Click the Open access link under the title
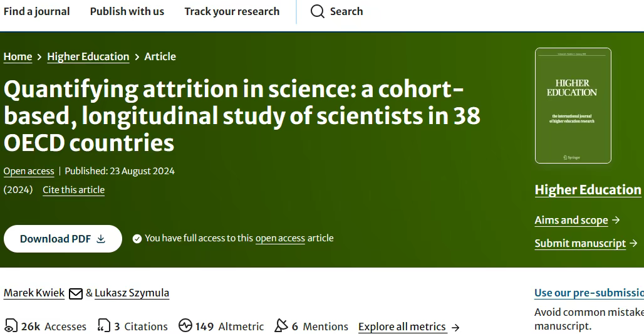Screen dimensions: 644x334 click(x=29, y=171)
